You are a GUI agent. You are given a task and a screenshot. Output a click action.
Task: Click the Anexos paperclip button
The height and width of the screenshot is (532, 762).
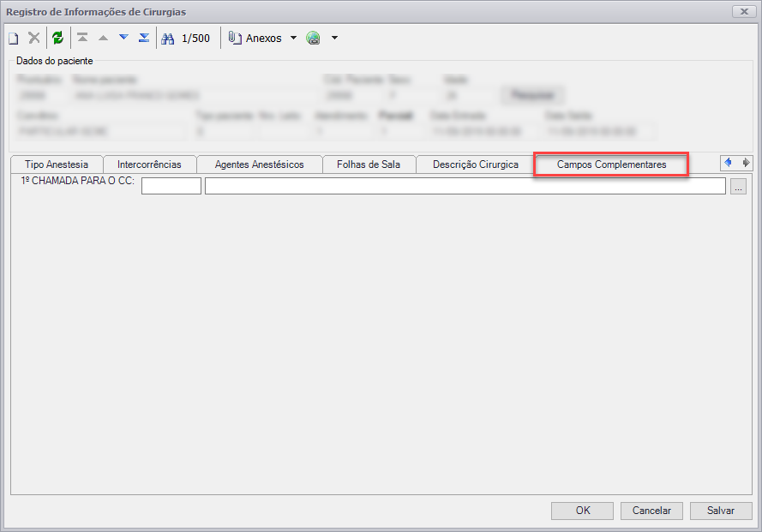[255, 38]
